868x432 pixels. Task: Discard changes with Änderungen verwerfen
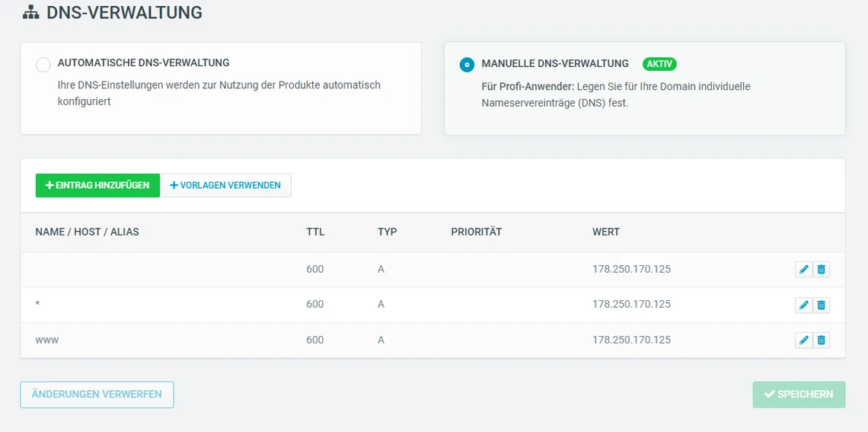[x=97, y=395]
